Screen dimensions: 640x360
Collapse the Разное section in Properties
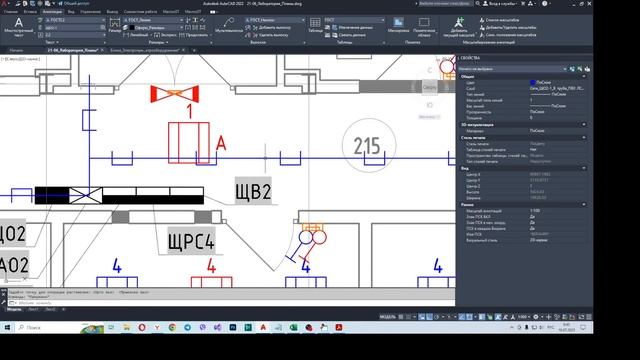pyautogui.click(x=584, y=204)
